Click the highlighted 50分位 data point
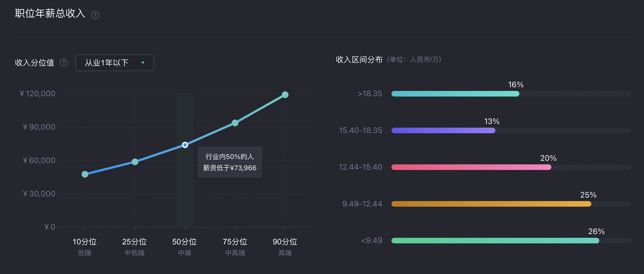Screen dimensions: 644x274 pos(185,145)
